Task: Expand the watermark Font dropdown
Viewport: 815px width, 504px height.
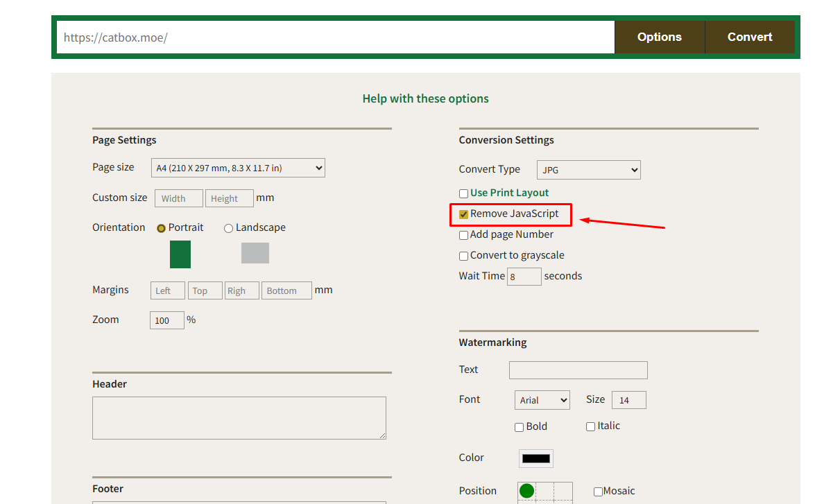Action: tap(542, 400)
